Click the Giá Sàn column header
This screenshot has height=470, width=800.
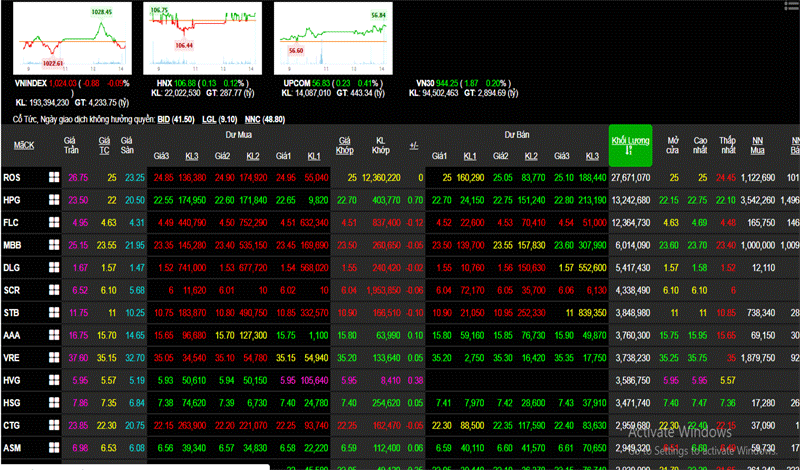pos(127,145)
